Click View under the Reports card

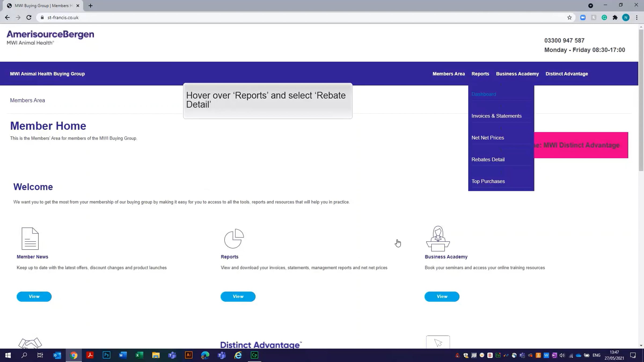pos(238,296)
